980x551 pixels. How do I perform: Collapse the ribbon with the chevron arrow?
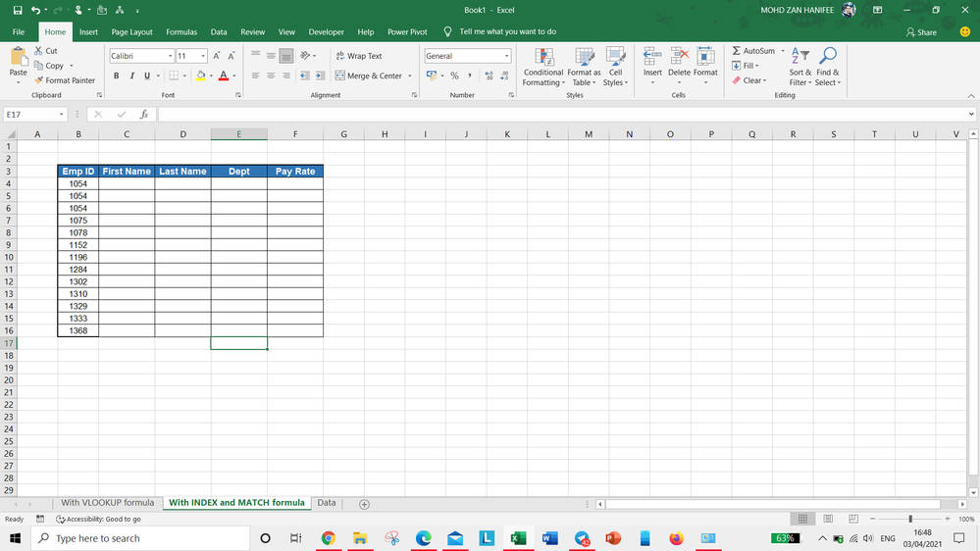(x=970, y=95)
